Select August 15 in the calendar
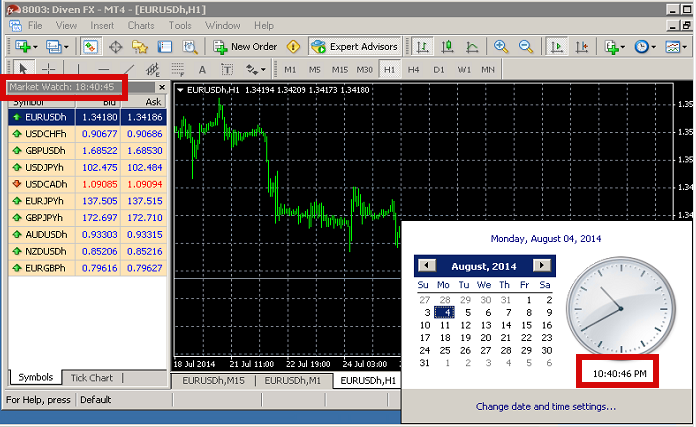 click(526, 325)
